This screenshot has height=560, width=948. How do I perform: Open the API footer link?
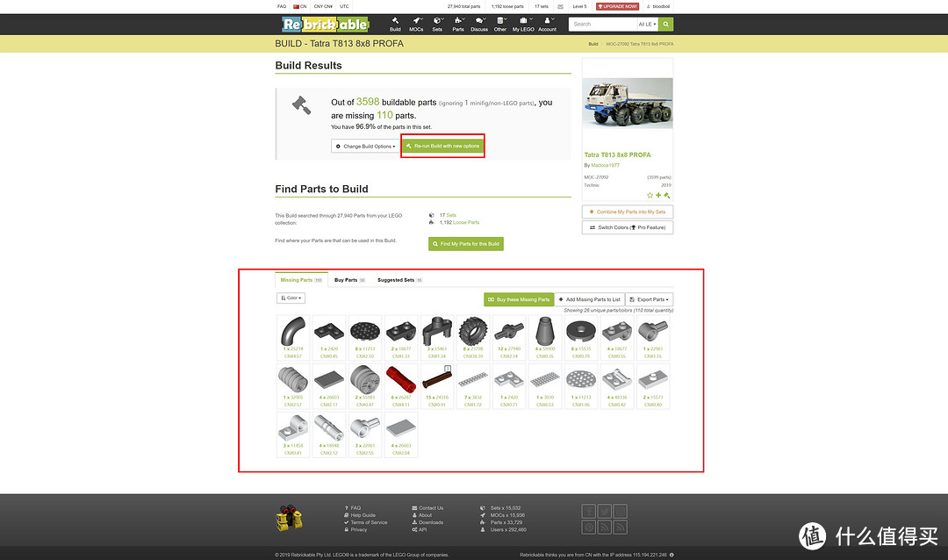(422, 530)
